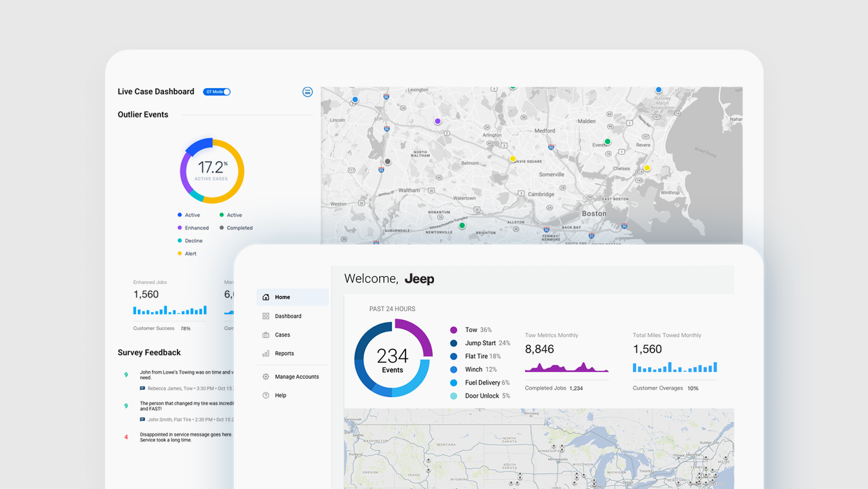Click the Customer Overages 10% label

pos(666,388)
